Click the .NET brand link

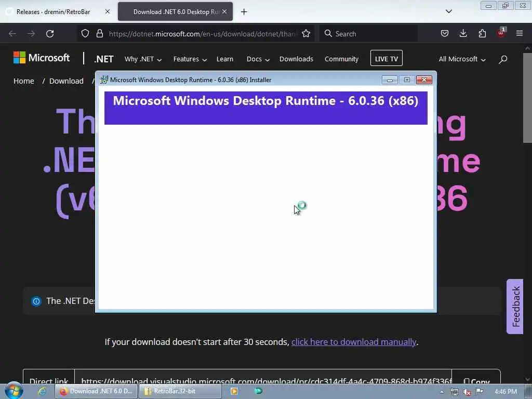[104, 59]
